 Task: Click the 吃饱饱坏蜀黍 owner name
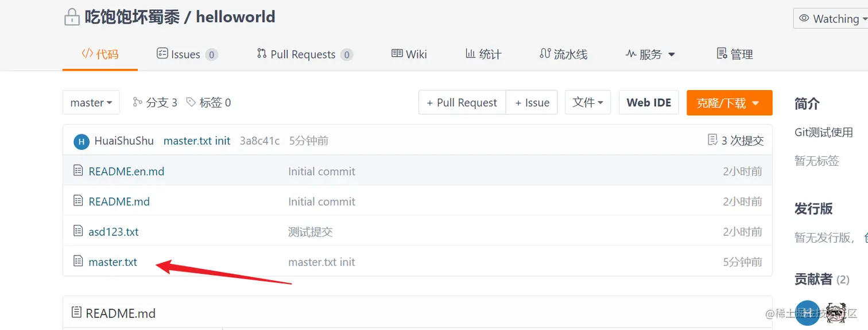coord(131,17)
